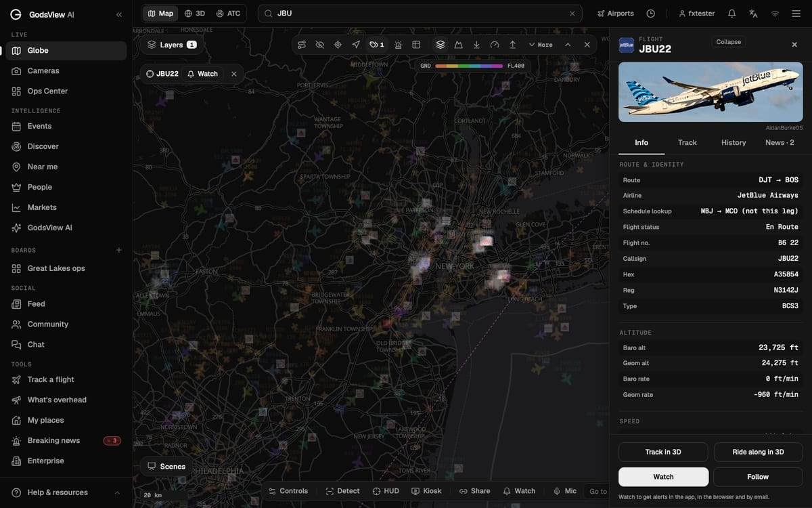Switch to 3D view mode

click(x=195, y=14)
